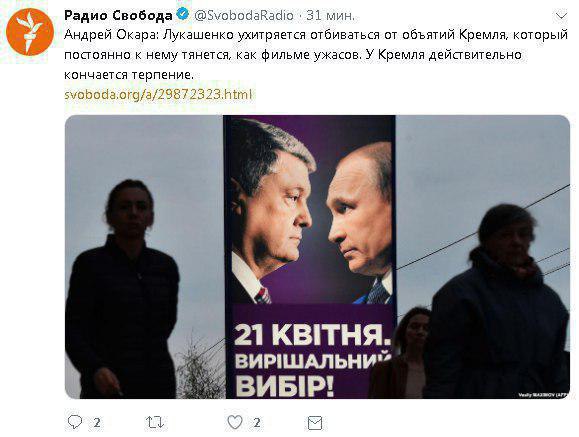
Task: Click the reply count number 2
Action: click(x=97, y=422)
